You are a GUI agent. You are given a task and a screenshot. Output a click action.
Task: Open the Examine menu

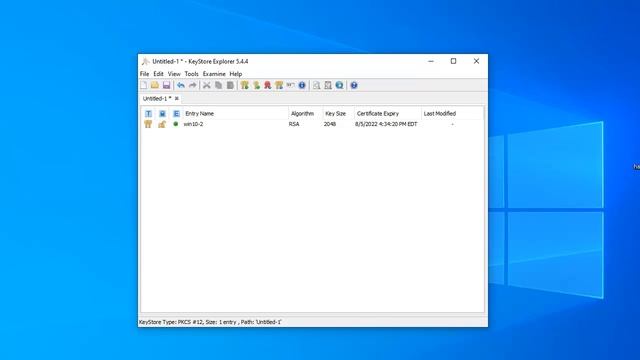pos(214,74)
